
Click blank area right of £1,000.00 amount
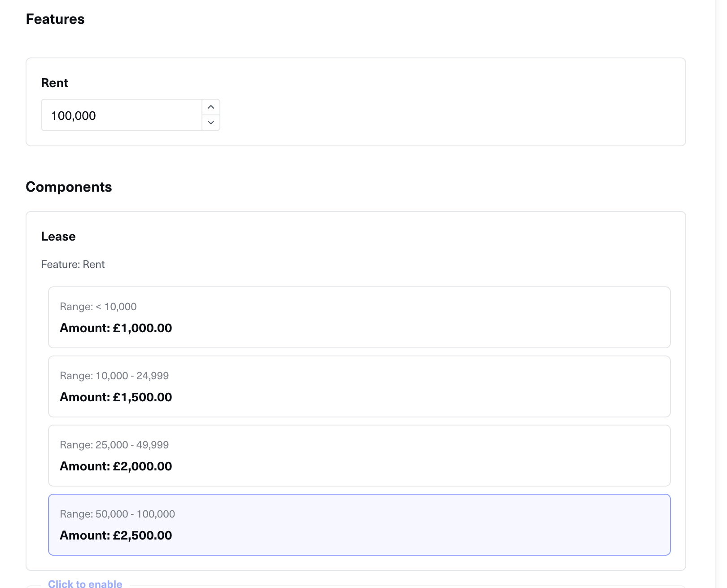404,328
